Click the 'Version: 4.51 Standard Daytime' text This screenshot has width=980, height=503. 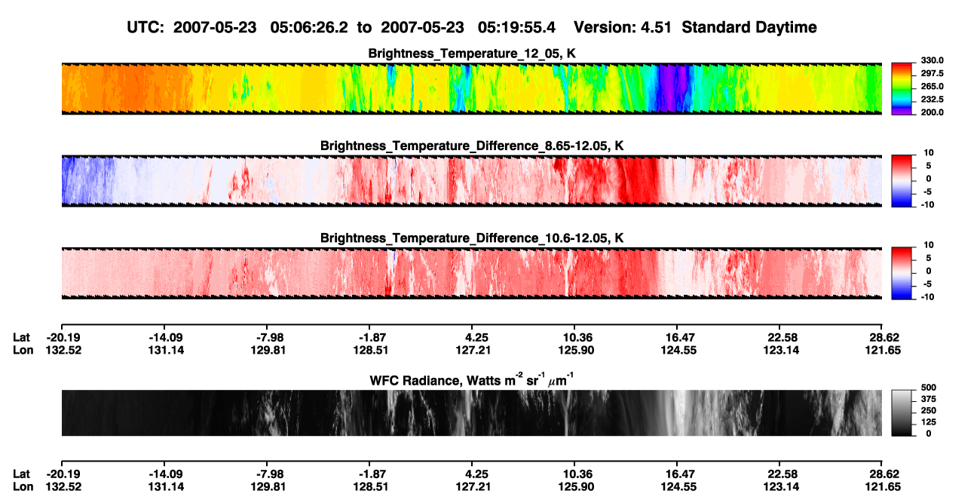click(x=695, y=27)
